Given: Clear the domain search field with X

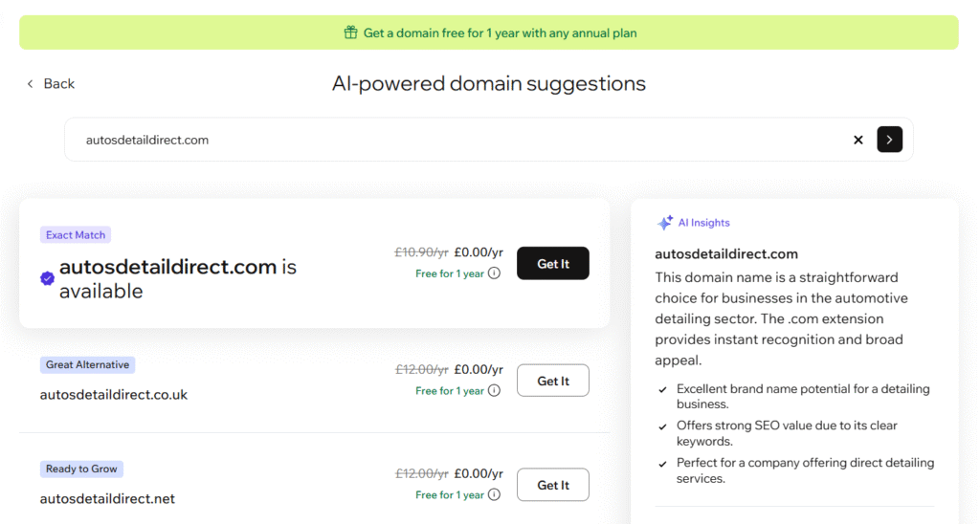Looking at the screenshot, I should pyautogui.click(x=858, y=140).
